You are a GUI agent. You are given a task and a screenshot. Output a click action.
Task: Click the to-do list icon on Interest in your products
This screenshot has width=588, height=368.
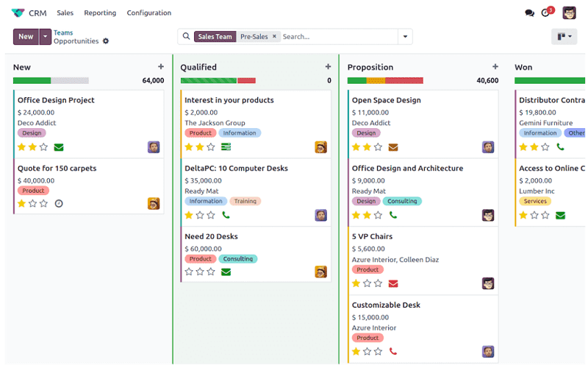pyautogui.click(x=226, y=146)
